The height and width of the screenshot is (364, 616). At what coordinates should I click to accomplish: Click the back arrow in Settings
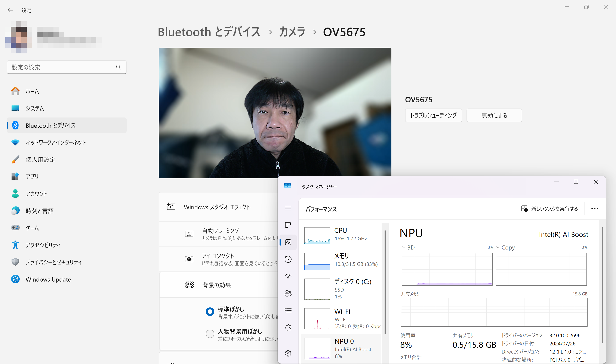(x=10, y=10)
